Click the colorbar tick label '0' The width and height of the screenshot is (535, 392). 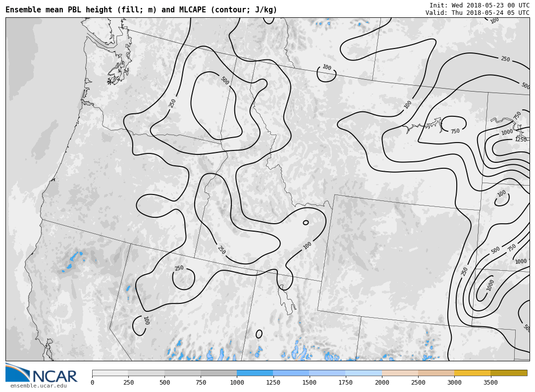93,383
